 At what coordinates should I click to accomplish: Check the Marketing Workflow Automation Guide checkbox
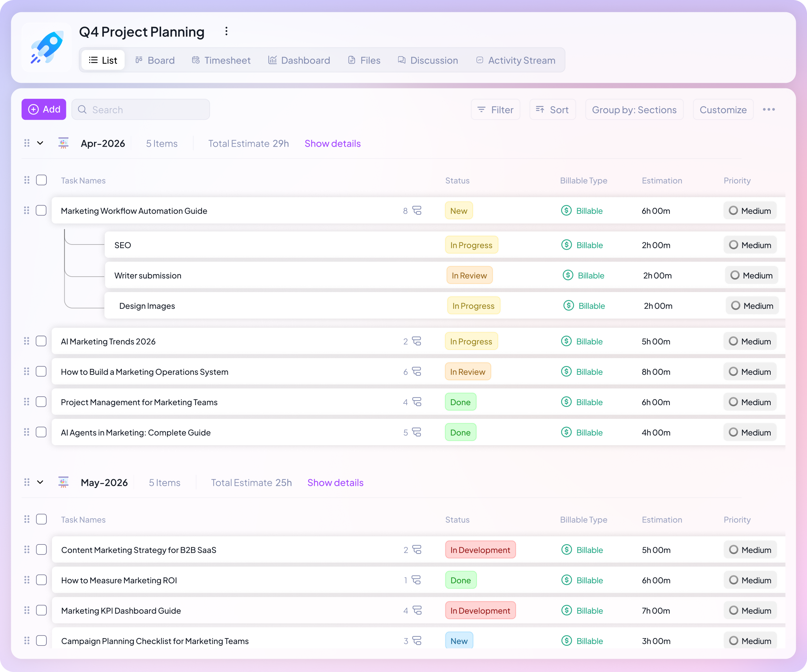click(x=41, y=211)
